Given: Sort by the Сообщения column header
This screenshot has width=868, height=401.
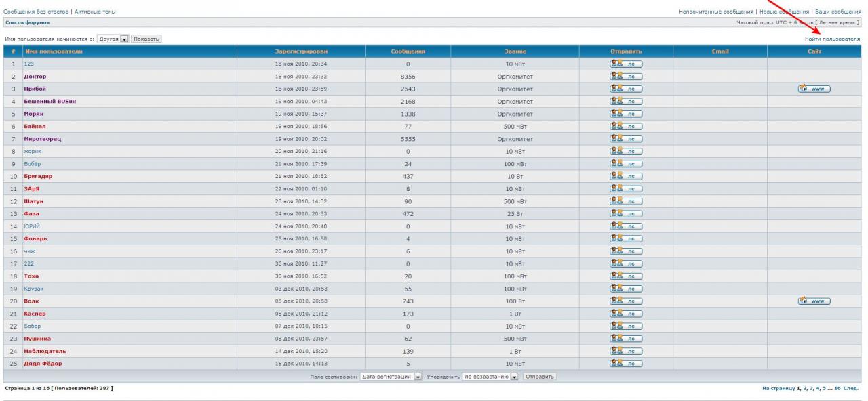Looking at the screenshot, I should click(408, 51).
